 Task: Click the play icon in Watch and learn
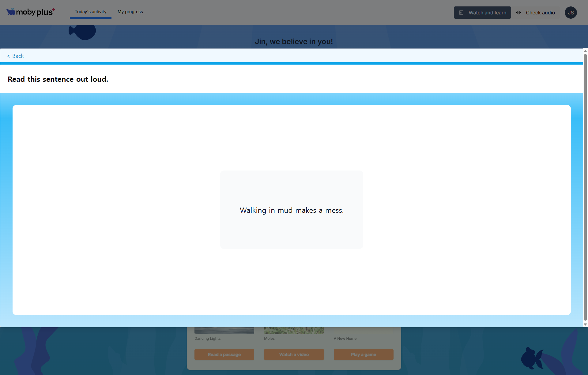tap(461, 13)
